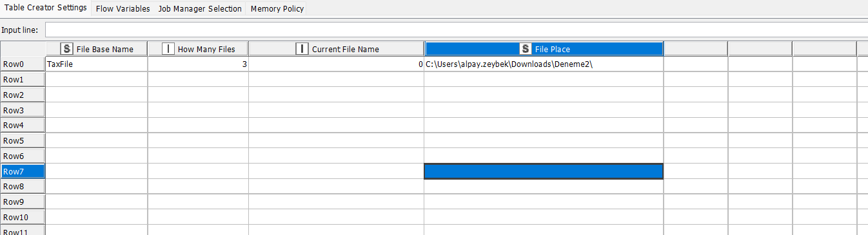Screen dimensions: 868x235
Task: Select the Row1 row header
Action: [23, 79]
